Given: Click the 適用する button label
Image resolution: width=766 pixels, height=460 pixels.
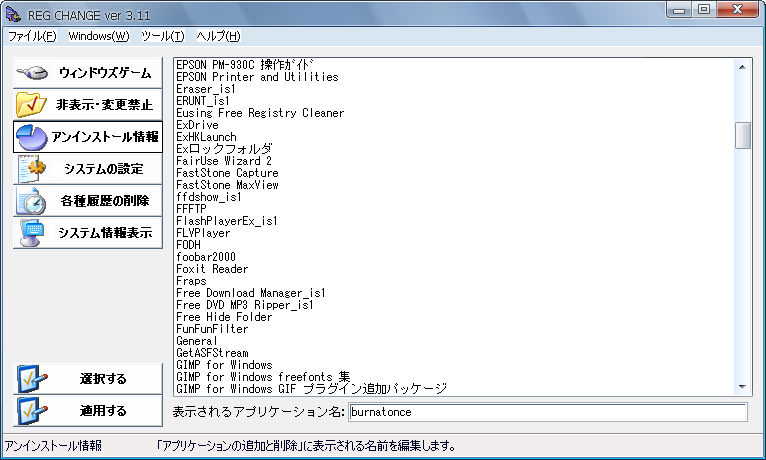Looking at the screenshot, I should point(103,411).
